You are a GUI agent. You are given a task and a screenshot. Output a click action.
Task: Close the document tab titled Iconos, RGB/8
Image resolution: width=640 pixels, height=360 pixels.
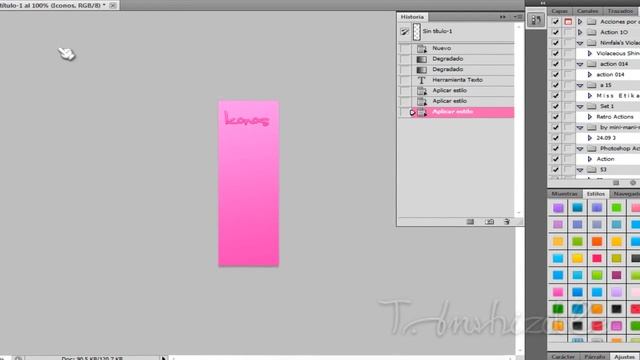(x=113, y=5)
